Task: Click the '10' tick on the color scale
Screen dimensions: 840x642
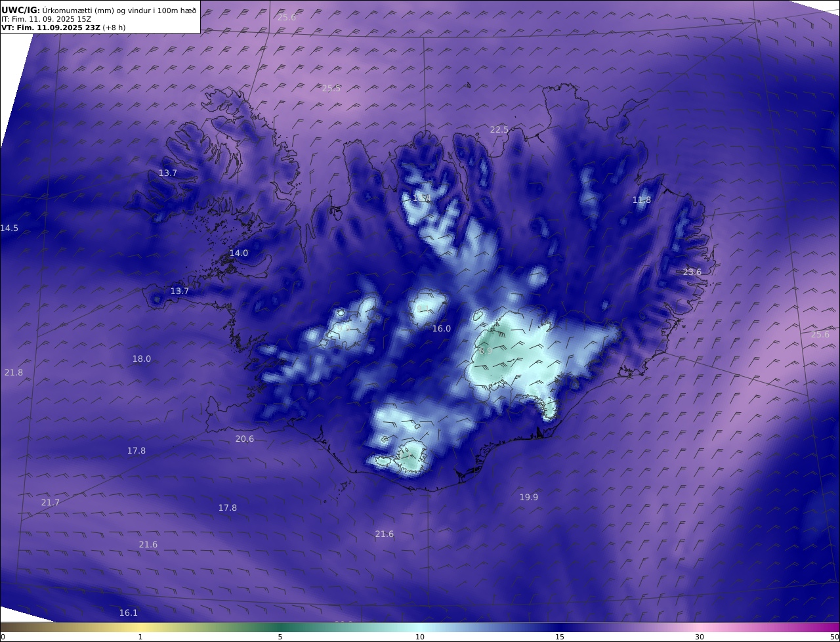Action: (420, 637)
